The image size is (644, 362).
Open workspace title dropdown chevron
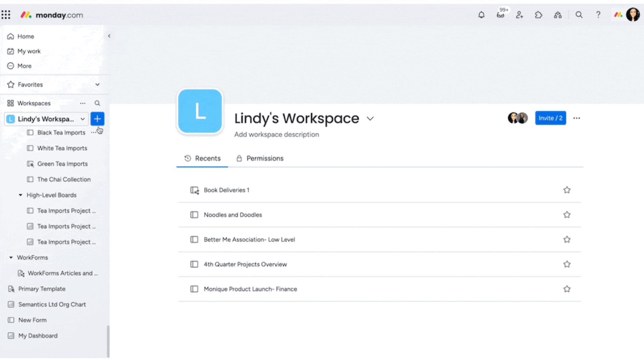(x=370, y=119)
